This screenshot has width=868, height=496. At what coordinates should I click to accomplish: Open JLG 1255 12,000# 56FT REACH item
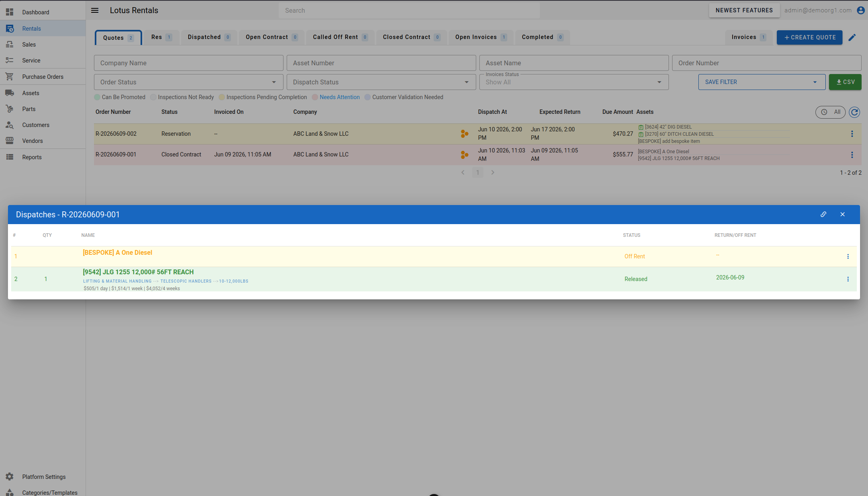[x=138, y=272]
